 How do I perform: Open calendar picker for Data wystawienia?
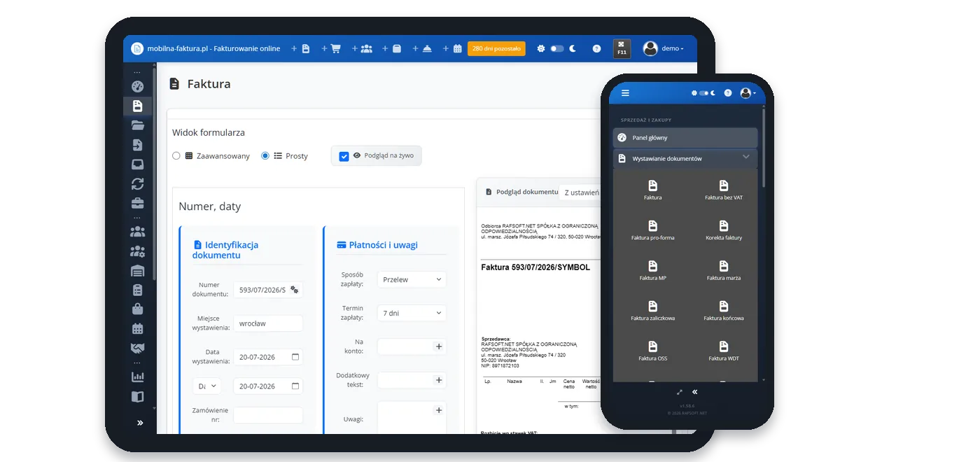tap(295, 357)
